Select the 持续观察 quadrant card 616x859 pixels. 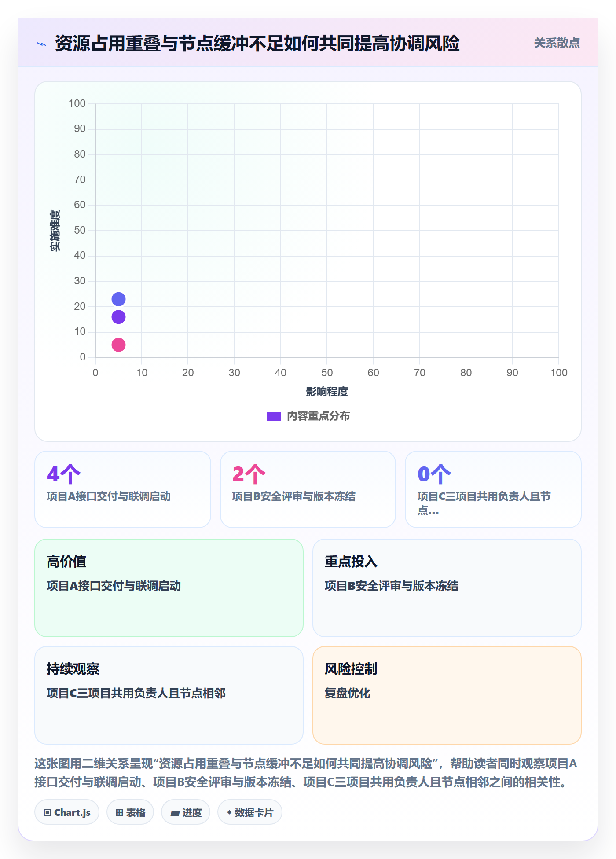169,695
